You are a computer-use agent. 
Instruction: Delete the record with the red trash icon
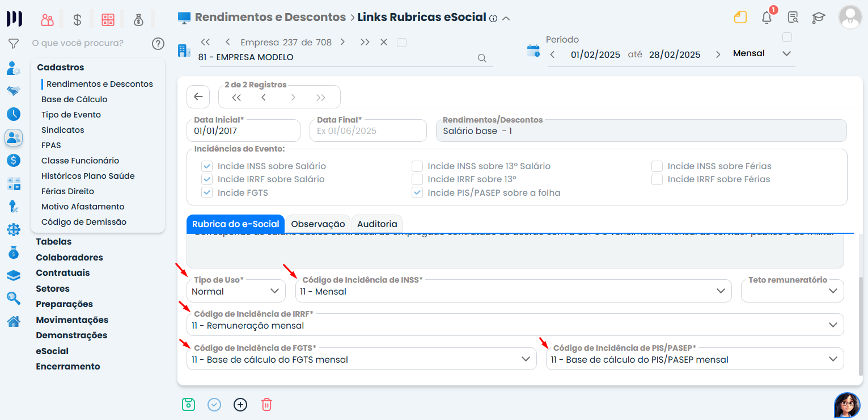(x=266, y=405)
